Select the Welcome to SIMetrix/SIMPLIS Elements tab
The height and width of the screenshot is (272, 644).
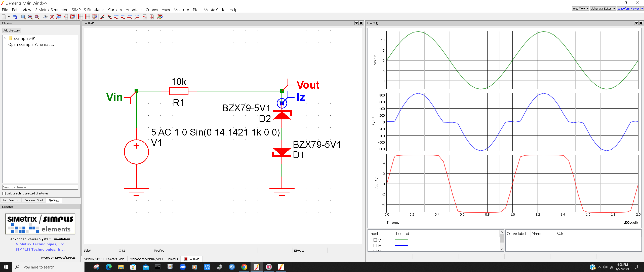pos(154,259)
